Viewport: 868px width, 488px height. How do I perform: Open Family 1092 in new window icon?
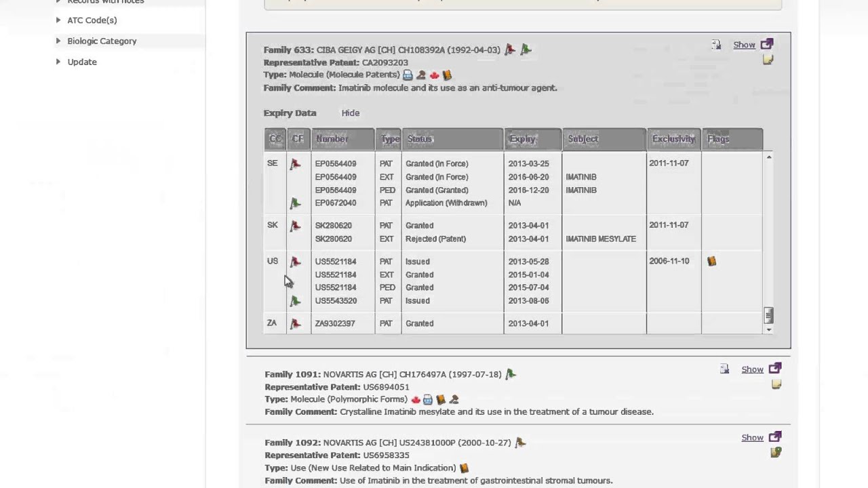pyautogui.click(x=775, y=437)
